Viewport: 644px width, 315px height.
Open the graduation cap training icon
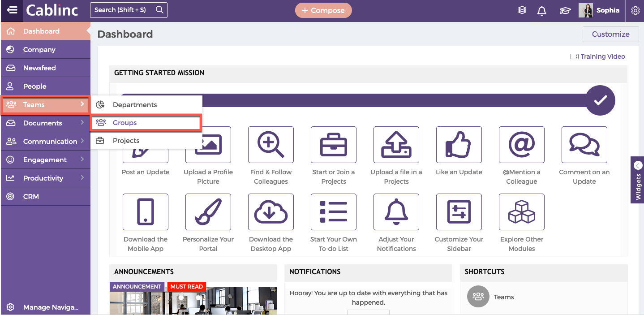pyautogui.click(x=565, y=10)
